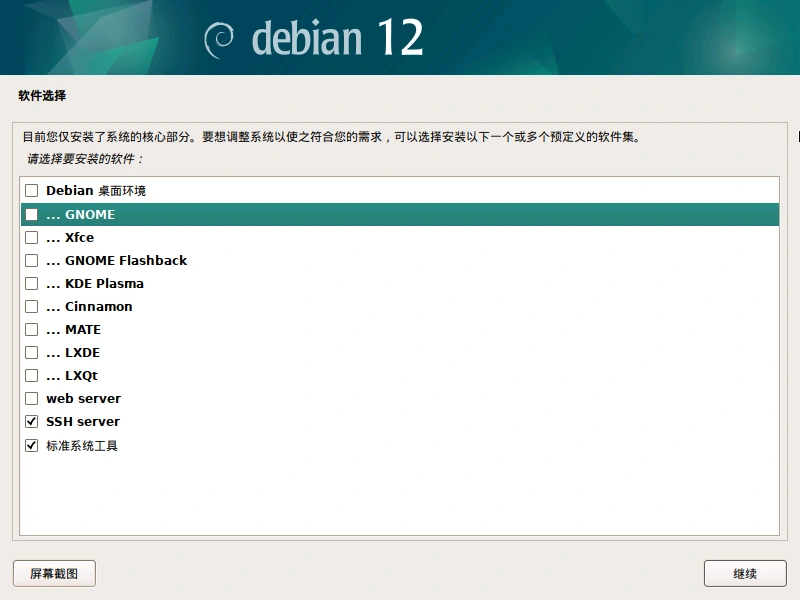The width and height of the screenshot is (800, 600).
Task: Click the "web server" label text
Action: [84, 398]
